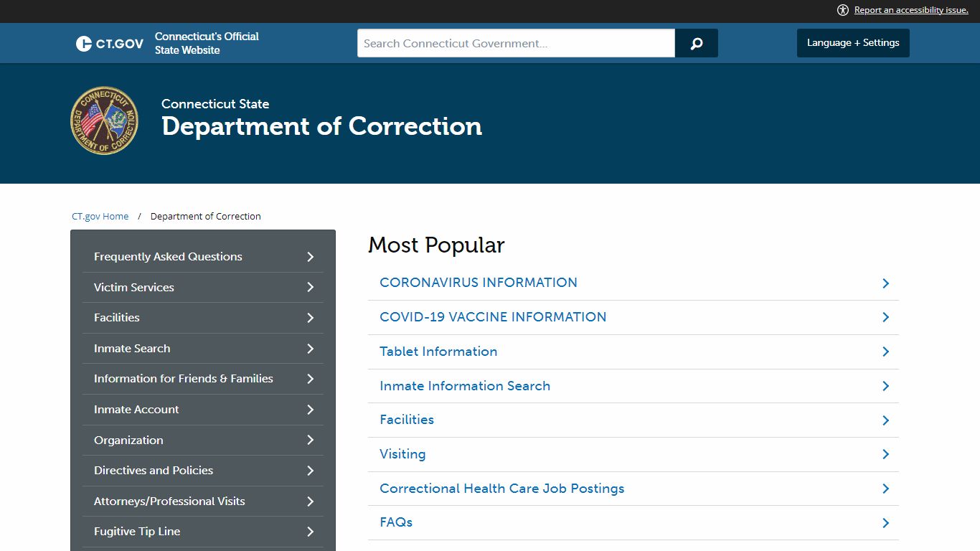The image size is (980, 551).
Task: Click the chevron beside Inmate Information Search
Action: point(885,386)
